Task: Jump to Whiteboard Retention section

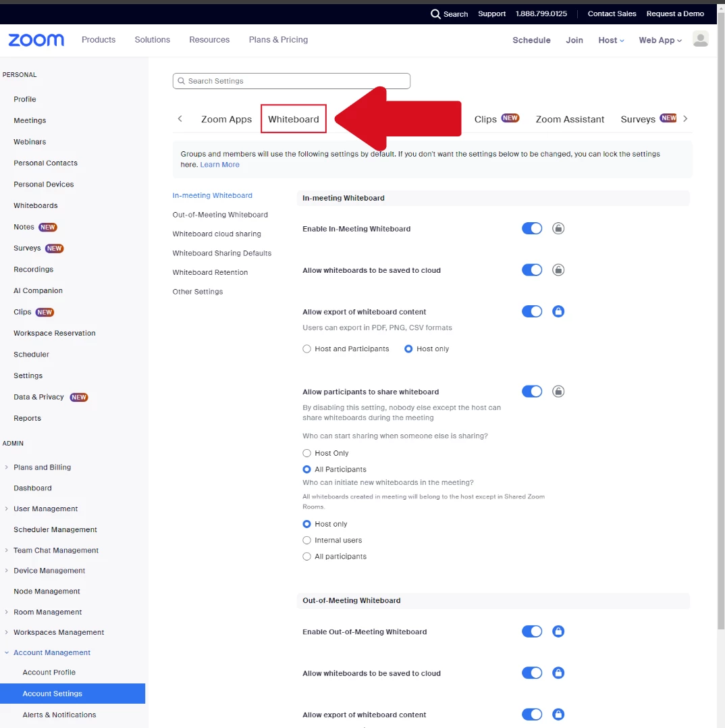Action: [x=210, y=273]
